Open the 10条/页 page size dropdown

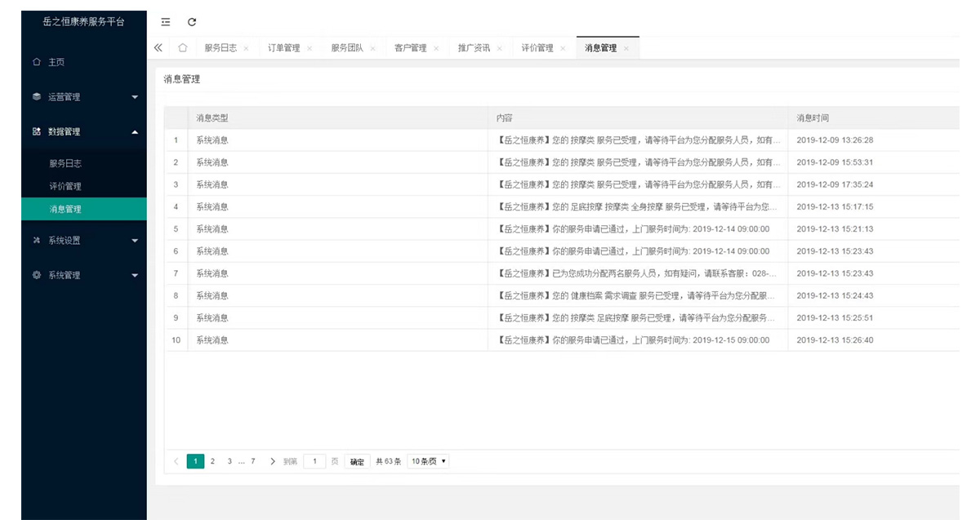coord(428,461)
